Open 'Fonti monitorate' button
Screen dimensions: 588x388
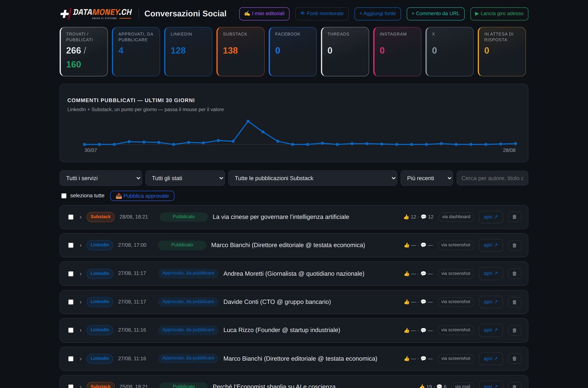point(322,14)
